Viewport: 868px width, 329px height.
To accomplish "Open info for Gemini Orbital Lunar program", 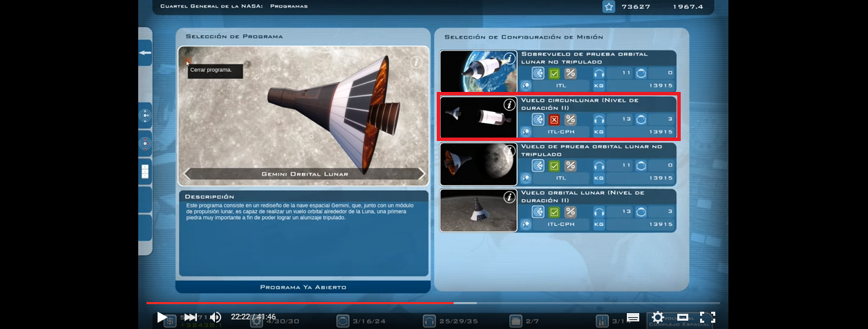I will tap(416, 62).
